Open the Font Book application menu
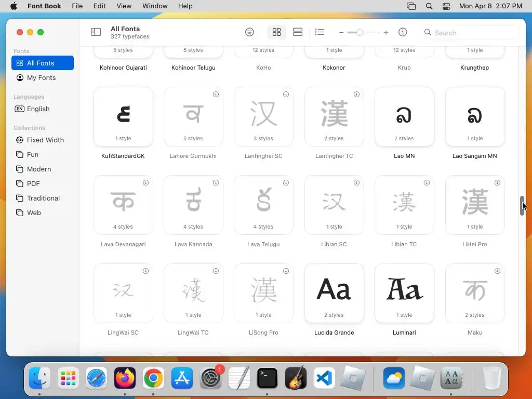 point(44,6)
